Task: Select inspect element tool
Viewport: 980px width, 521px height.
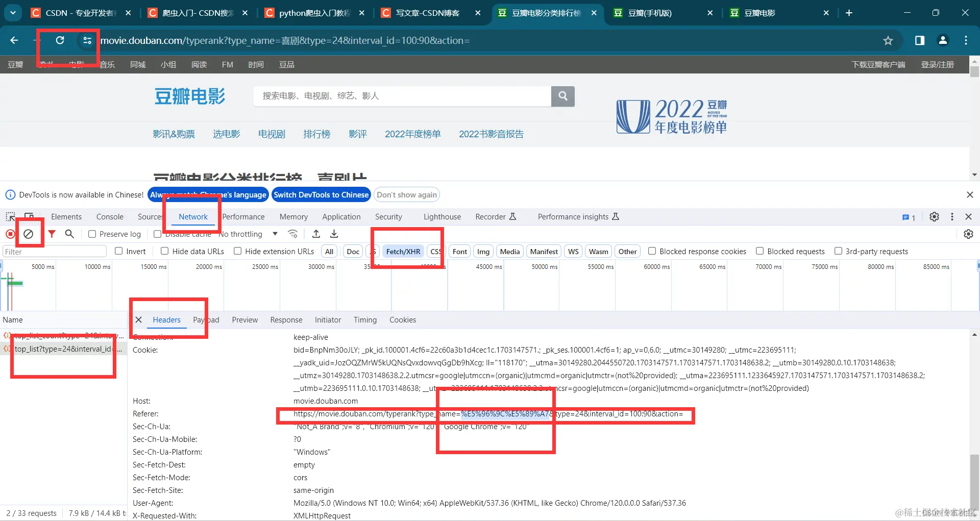Action: [10, 216]
